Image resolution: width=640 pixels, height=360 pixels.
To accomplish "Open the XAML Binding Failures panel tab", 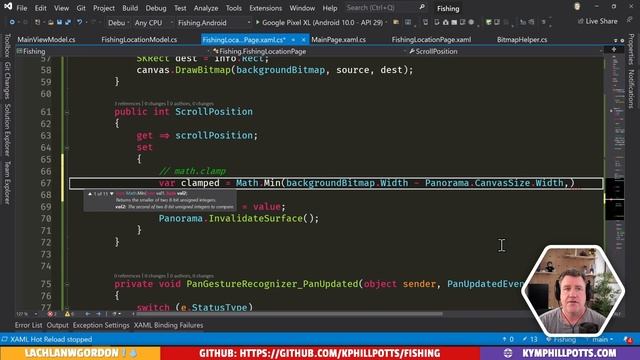I will (168, 325).
